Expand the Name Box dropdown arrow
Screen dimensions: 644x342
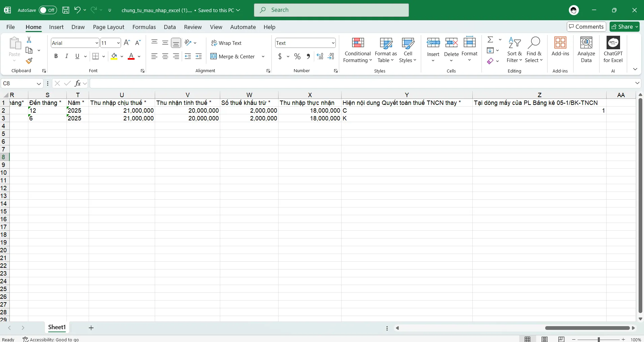39,83
